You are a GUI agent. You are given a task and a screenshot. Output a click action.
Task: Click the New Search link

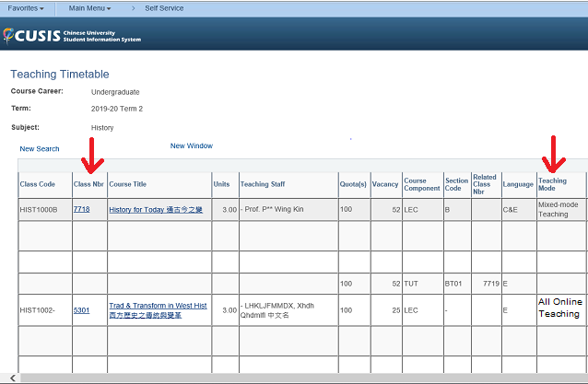(x=40, y=148)
